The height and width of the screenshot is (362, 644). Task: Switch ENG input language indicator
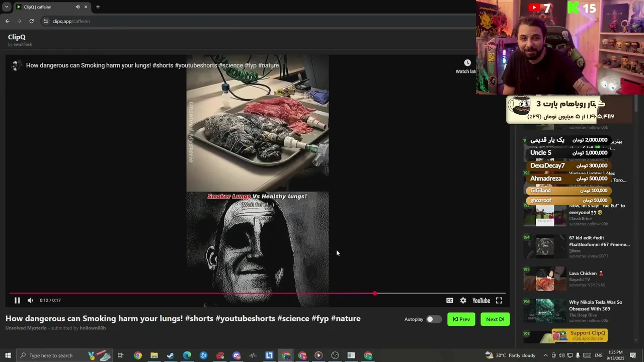[x=598, y=355]
